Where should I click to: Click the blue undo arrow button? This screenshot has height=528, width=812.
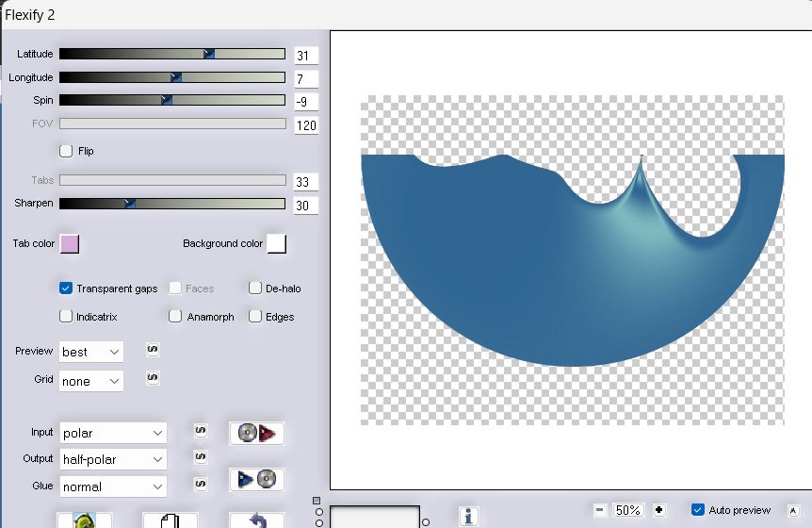[x=257, y=520]
